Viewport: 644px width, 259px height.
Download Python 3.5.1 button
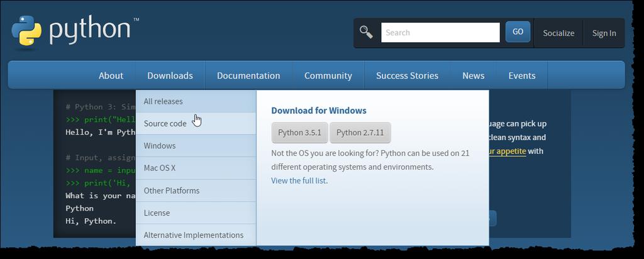pos(300,133)
